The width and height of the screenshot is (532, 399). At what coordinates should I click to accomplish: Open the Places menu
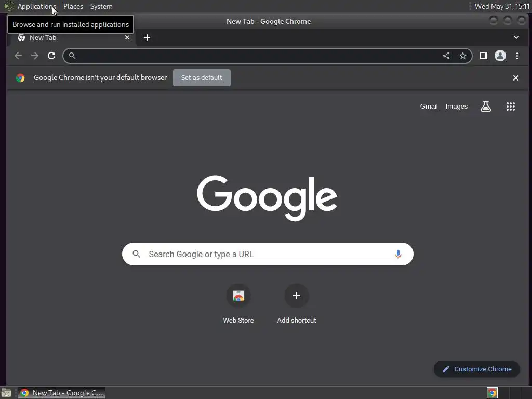pos(73,6)
